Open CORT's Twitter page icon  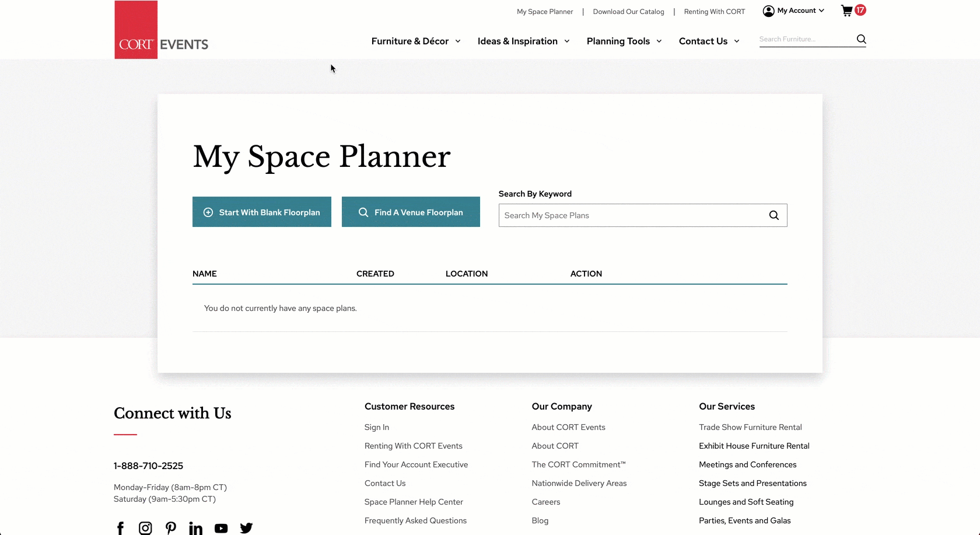coord(246,528)
